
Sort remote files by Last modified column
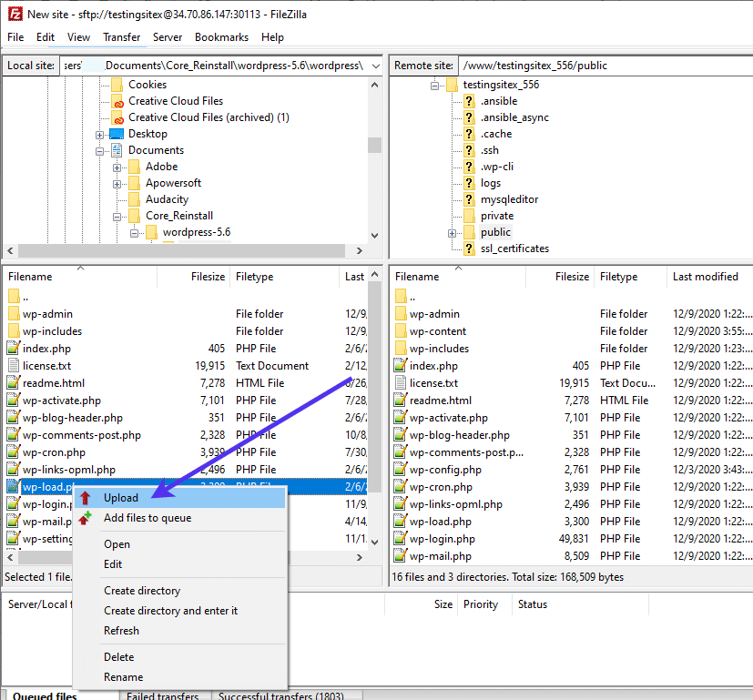705,277
